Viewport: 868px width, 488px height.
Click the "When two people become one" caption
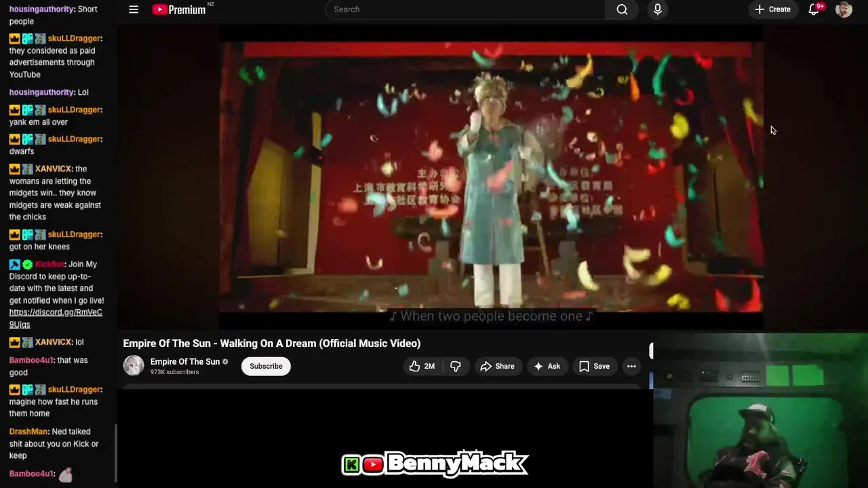coord(491,316)
